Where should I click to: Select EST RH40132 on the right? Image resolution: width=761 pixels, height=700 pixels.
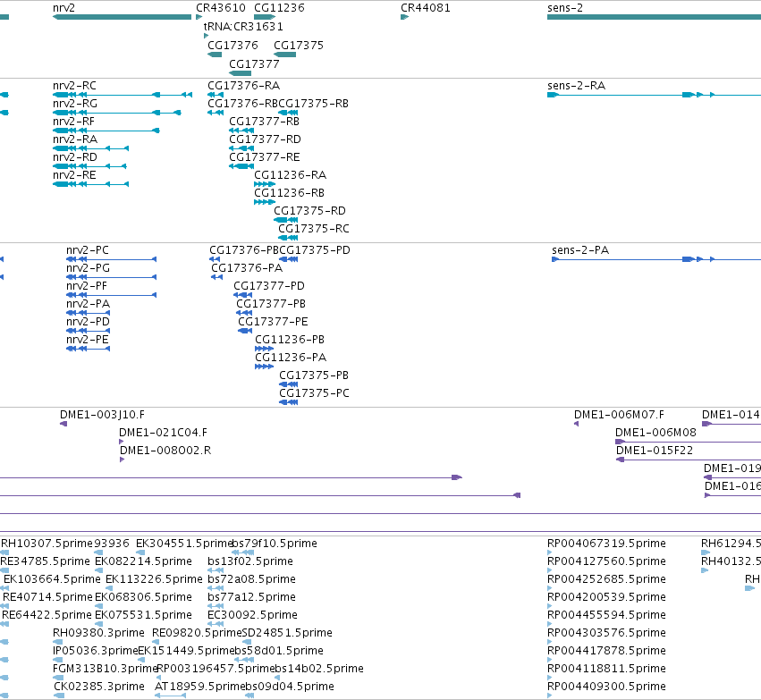[x=731, y=561]
